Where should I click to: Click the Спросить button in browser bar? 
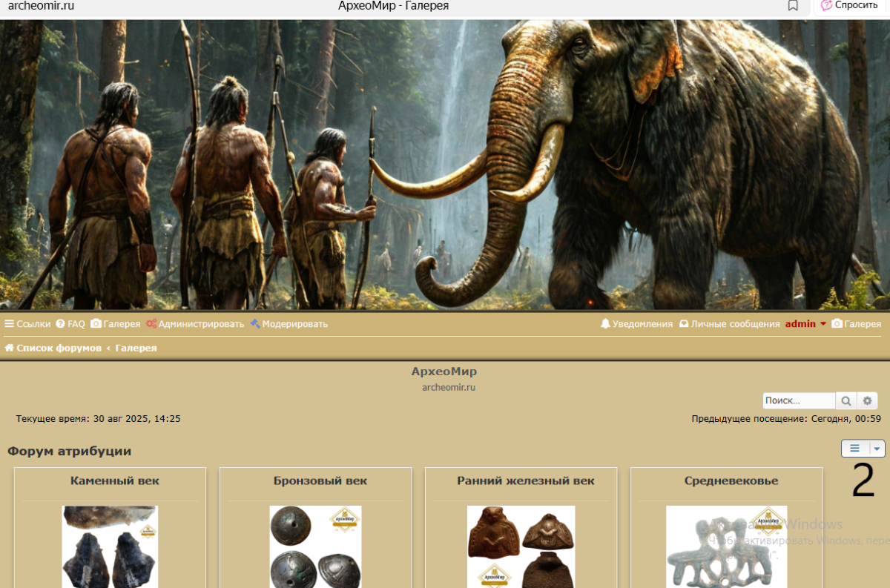[850, 6]
